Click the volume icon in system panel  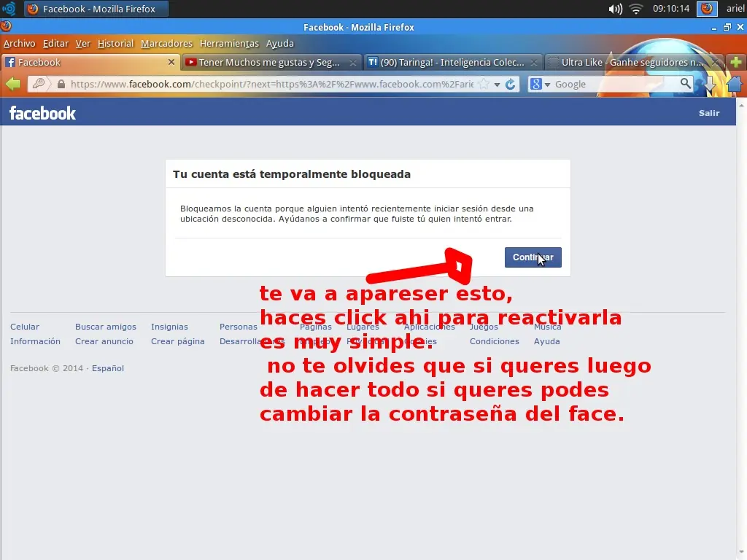615,9
